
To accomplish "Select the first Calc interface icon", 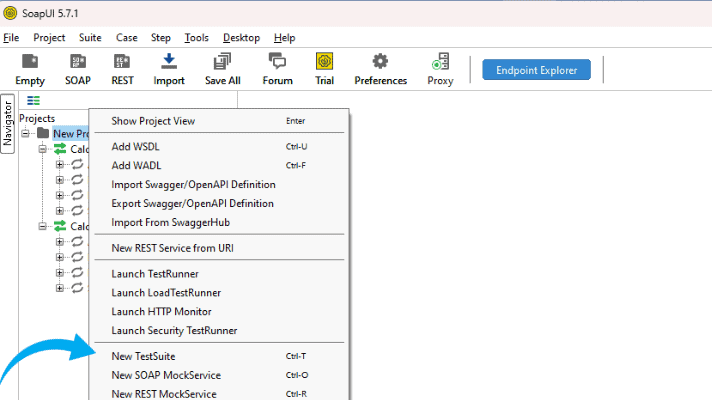I will pyautogui.click(x=60, y=149).
